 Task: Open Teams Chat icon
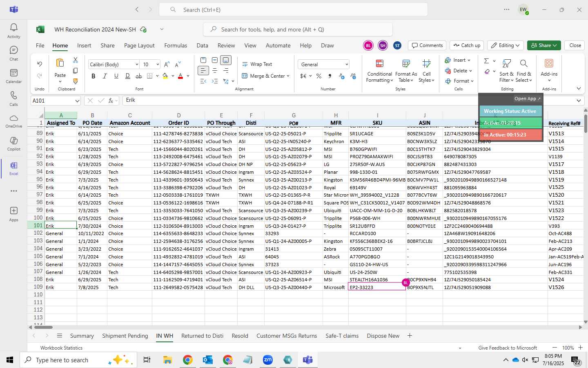click(x=13, y=50)
